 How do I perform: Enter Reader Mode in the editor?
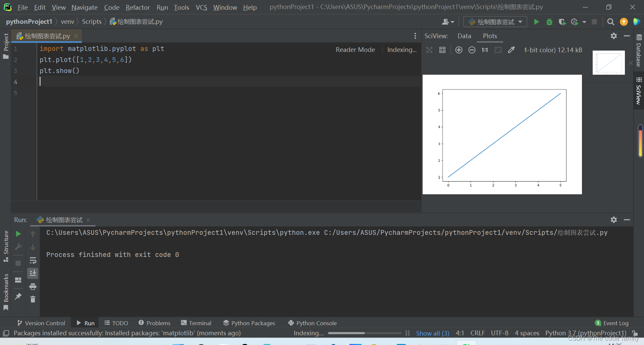click(x=355, y=49)
